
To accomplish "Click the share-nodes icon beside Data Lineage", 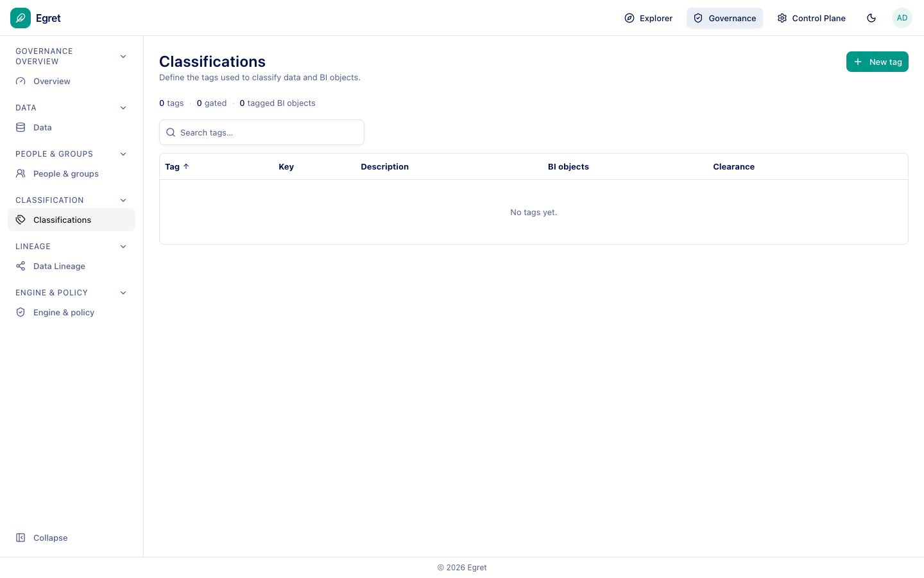I will pos(21,267).
